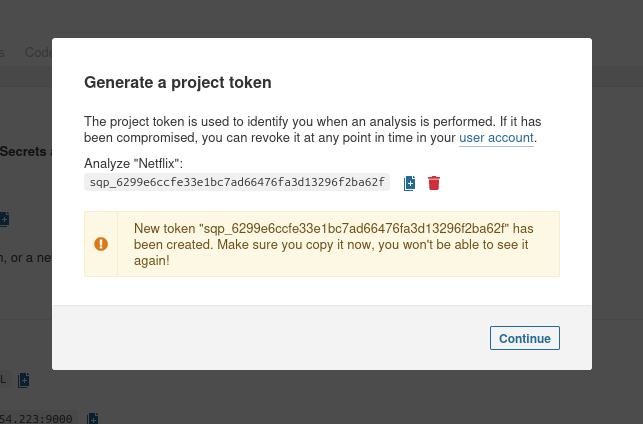Copy the generated project token to clipboard
643x424 pixels.
click(x=409, y=183)
